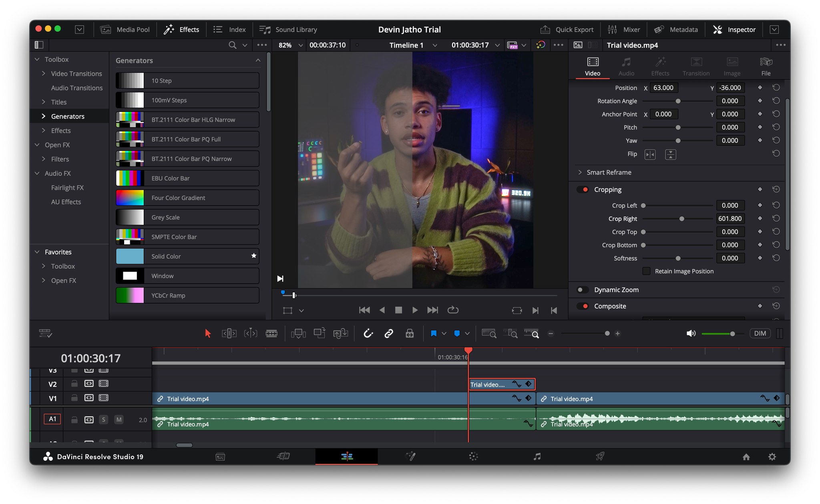Click the Quick Export button

click(567, 30)
